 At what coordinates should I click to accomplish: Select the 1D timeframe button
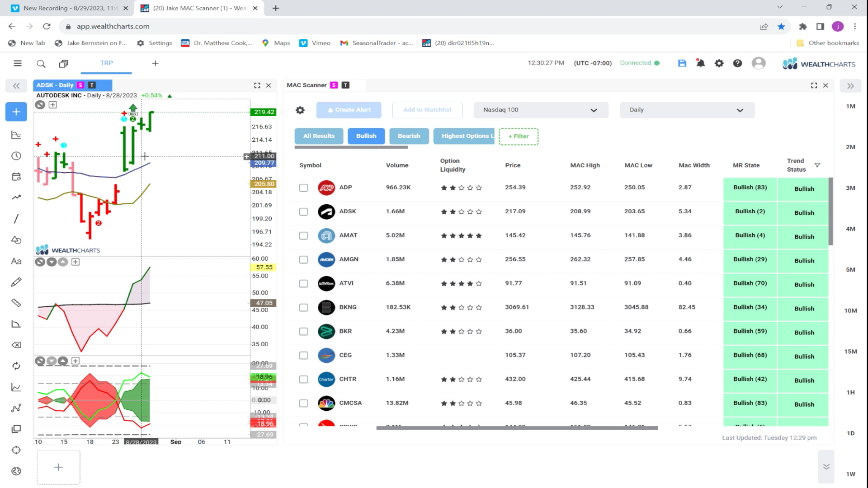[850, 433]
